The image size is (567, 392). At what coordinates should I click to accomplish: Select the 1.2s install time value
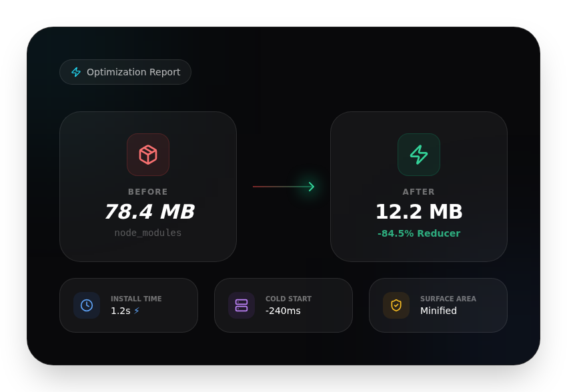pos(121,311)
